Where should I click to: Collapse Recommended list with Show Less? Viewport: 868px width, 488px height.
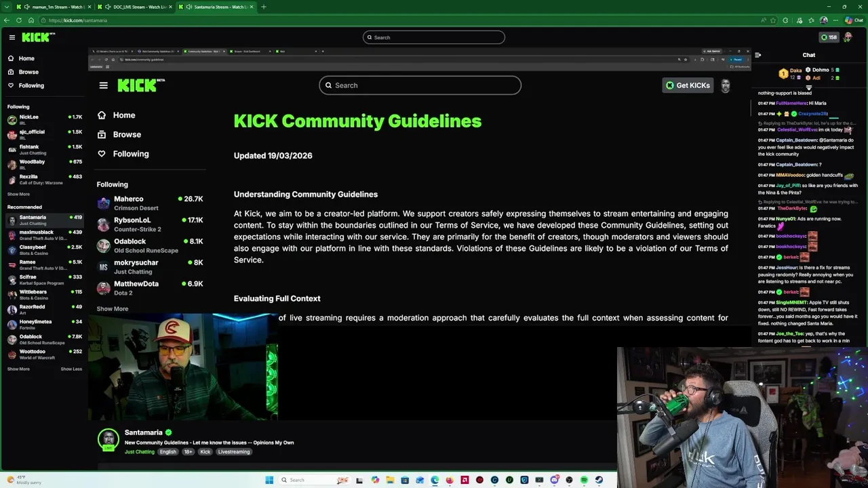tap(71, 369)
